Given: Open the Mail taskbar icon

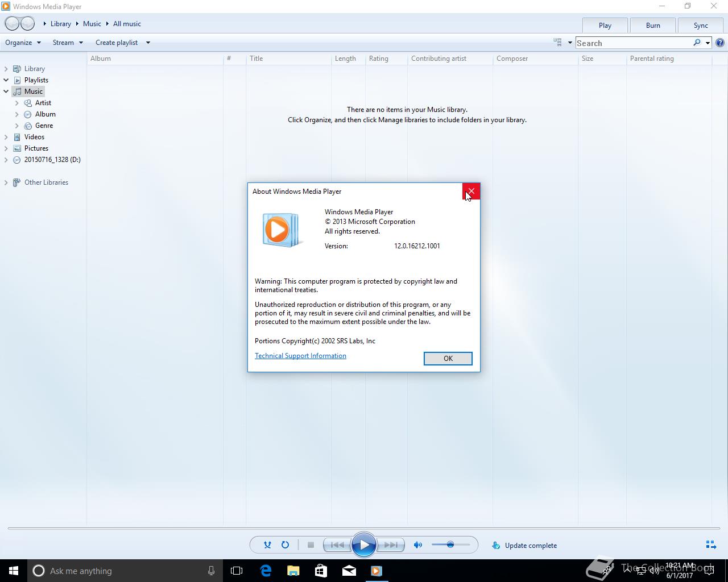Looking at the screenshot, I should 349,571.
